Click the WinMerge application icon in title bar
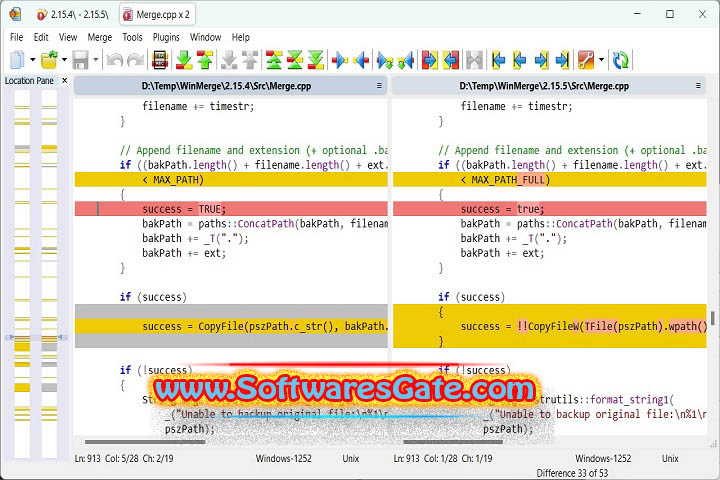The width and height of the screenshot is (720, 480). click(x=15, y=14)
